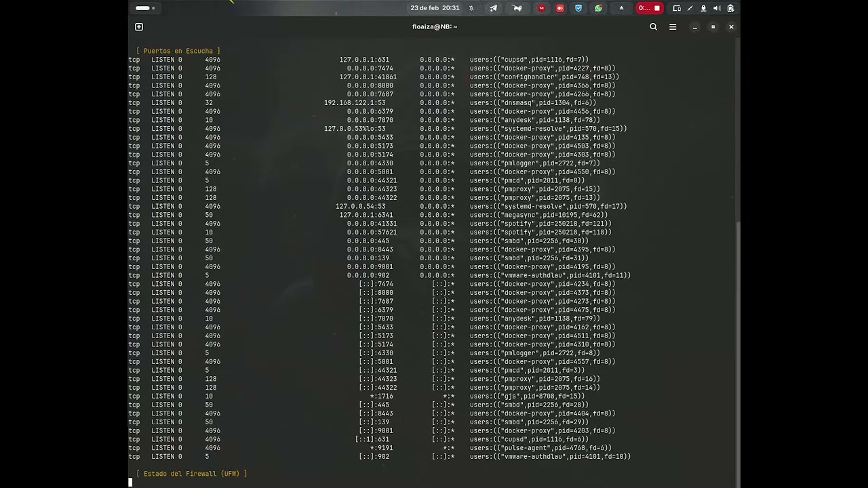Open the terminal hamburger menu
868x488 pixels.
pyautogui.click(x=673, y=27)
